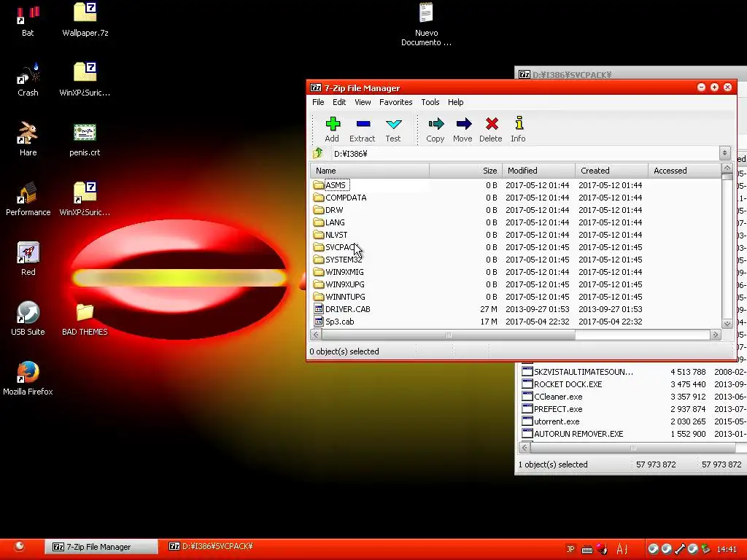This screenshot has height=560, width=747.
Task: Switch to 7-Zip File Manager taskbar button
Action: (x=101, y=547)
